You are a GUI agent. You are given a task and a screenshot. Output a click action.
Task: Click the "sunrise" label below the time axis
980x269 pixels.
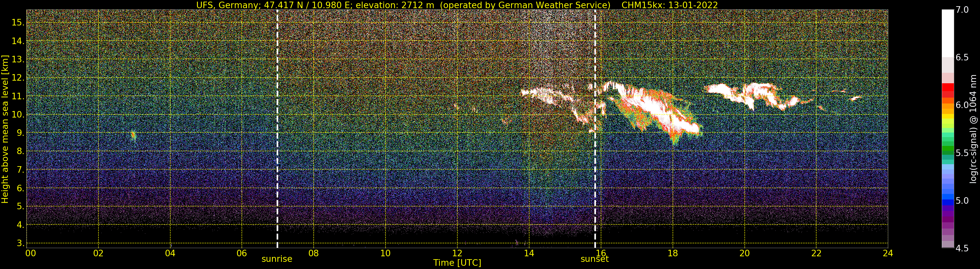click(277, 259)
